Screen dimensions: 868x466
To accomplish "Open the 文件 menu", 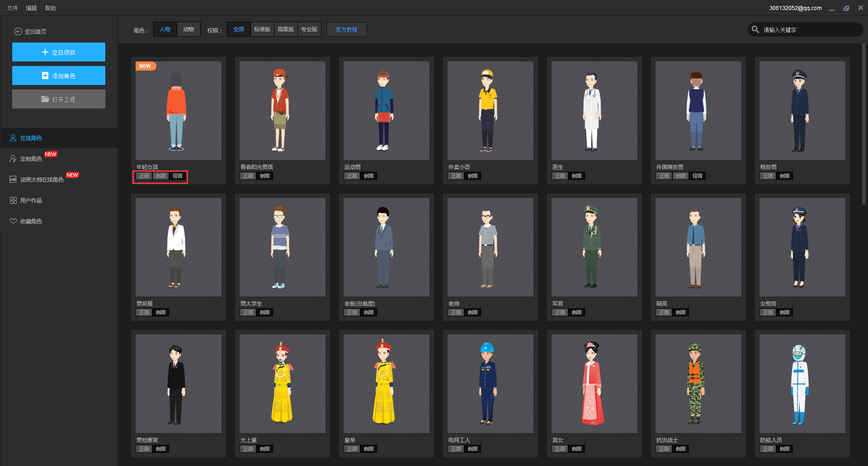I will coord(12,8).
